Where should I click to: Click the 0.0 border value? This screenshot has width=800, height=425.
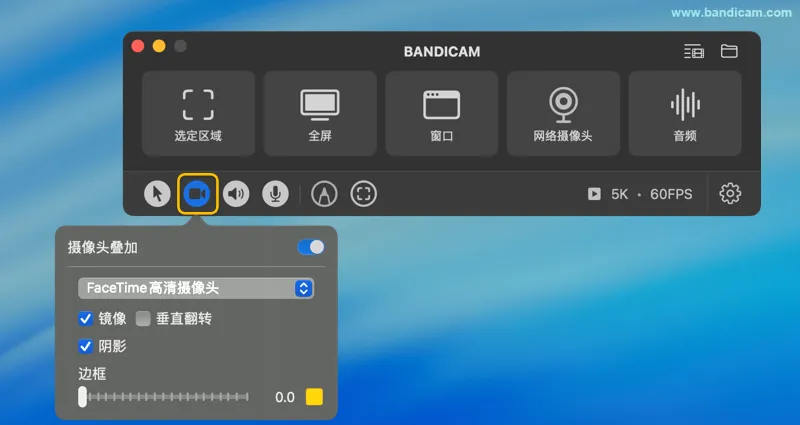[x=285, y=397]
